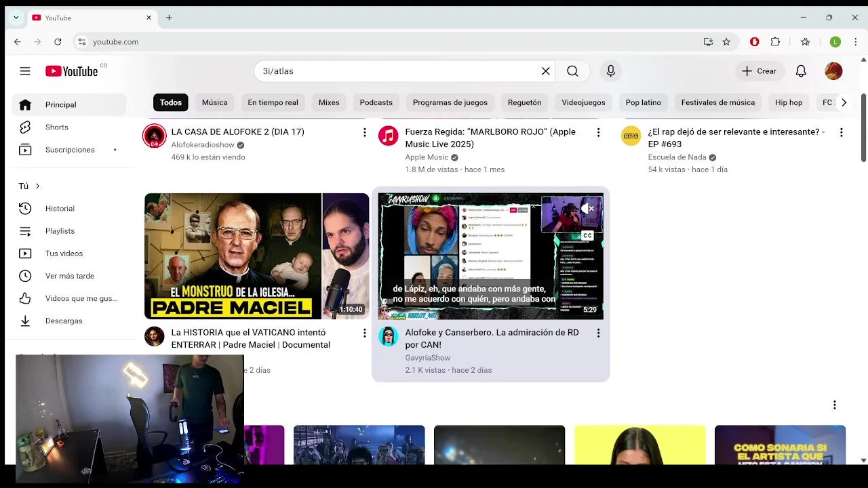This screenshot has height=488, width=868.
Task: Open options for Padre Maciel video
Action: pyautogui.click(x=364, y=333)
